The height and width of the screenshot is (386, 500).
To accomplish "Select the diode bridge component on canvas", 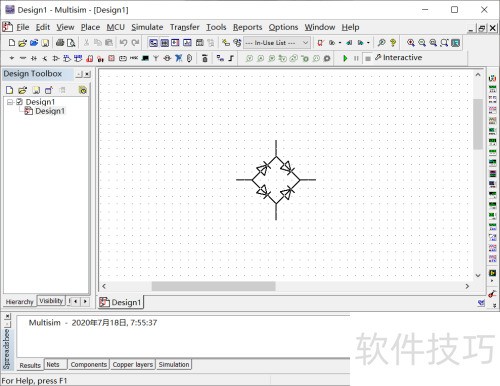I will tap(276, 180).
